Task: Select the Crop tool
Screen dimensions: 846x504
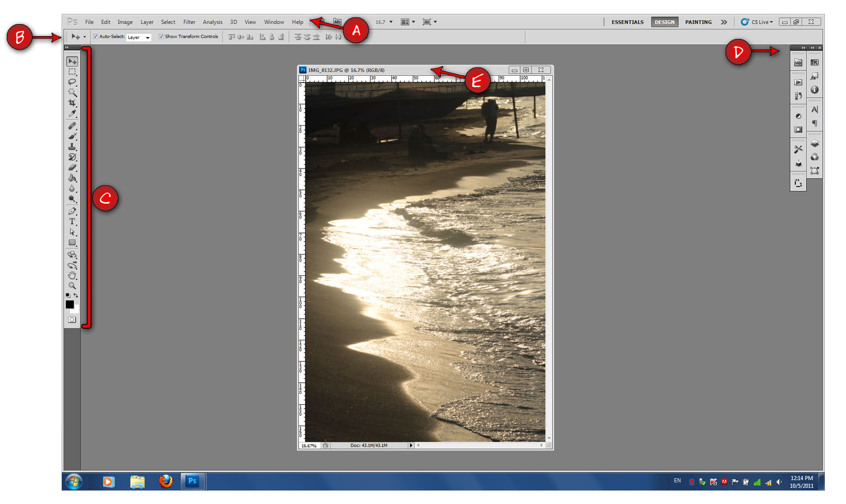Action: tap(72, 103)
